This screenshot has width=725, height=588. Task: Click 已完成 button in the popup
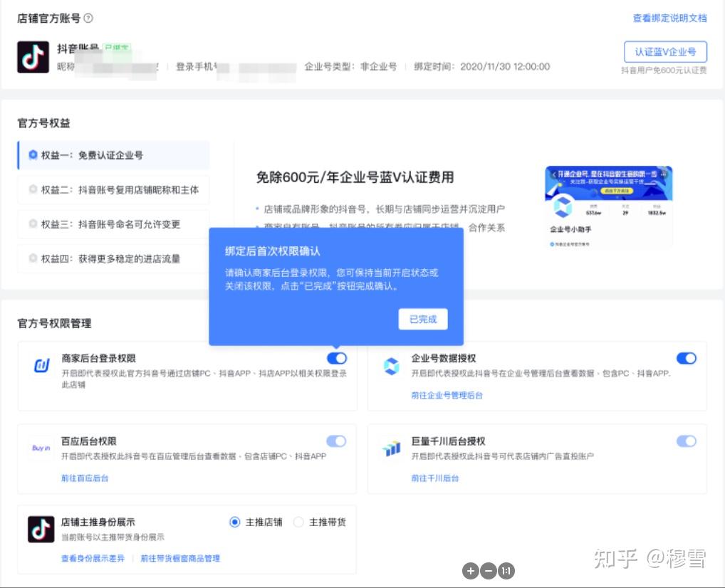coord(423,319)
